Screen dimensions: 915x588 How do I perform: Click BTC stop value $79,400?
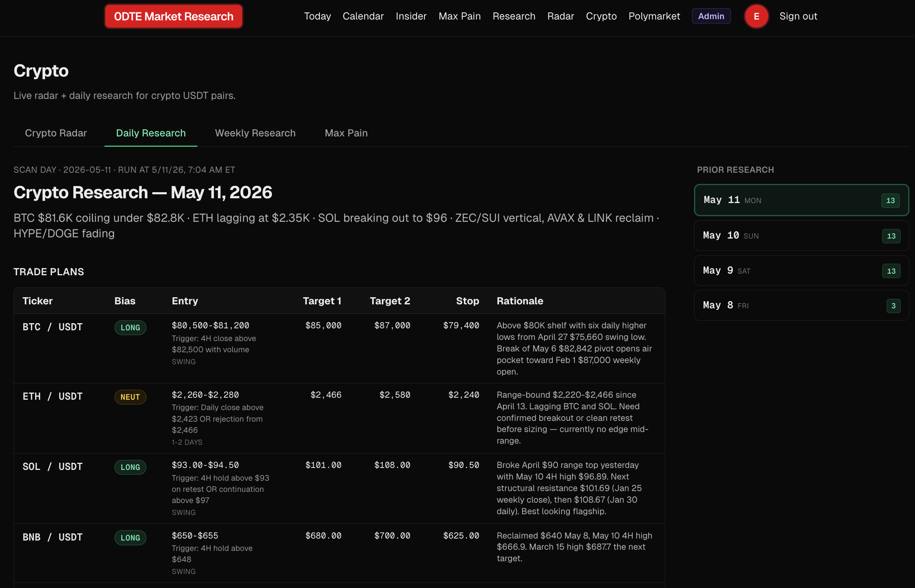click(x=461, y=326)
